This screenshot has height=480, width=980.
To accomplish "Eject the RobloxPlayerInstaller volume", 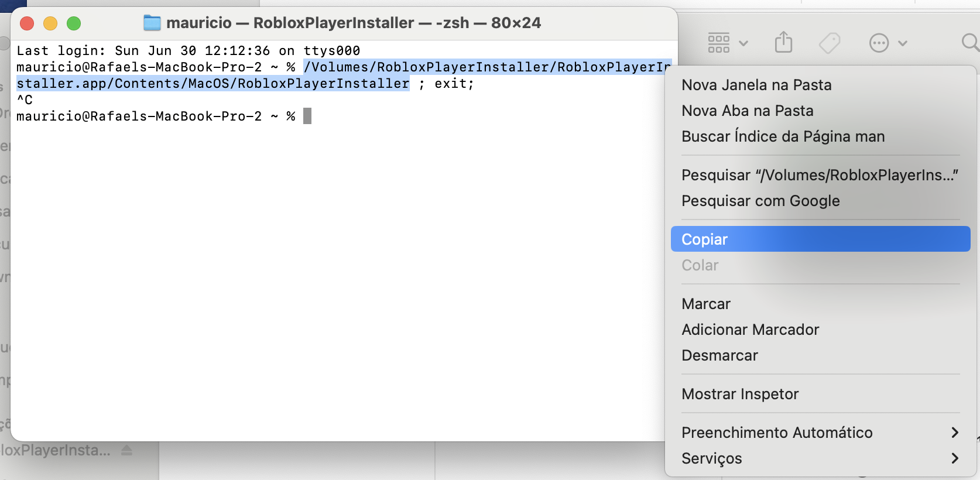I will [126, 450].
